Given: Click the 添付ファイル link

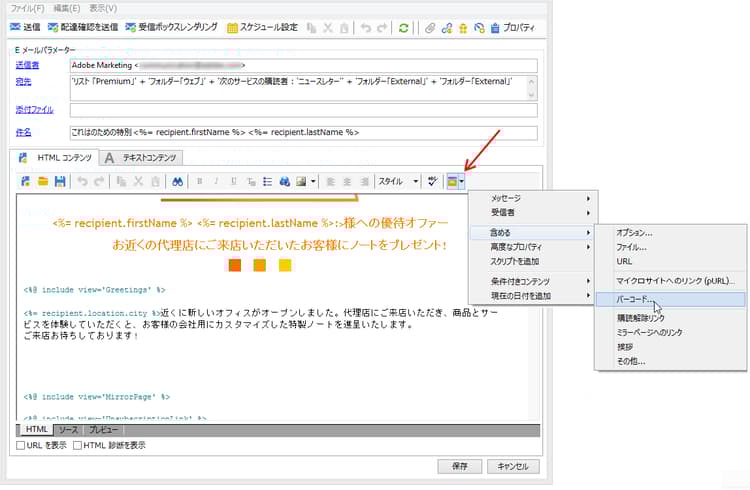Looking at the screenshot, I should coord(34,110).
